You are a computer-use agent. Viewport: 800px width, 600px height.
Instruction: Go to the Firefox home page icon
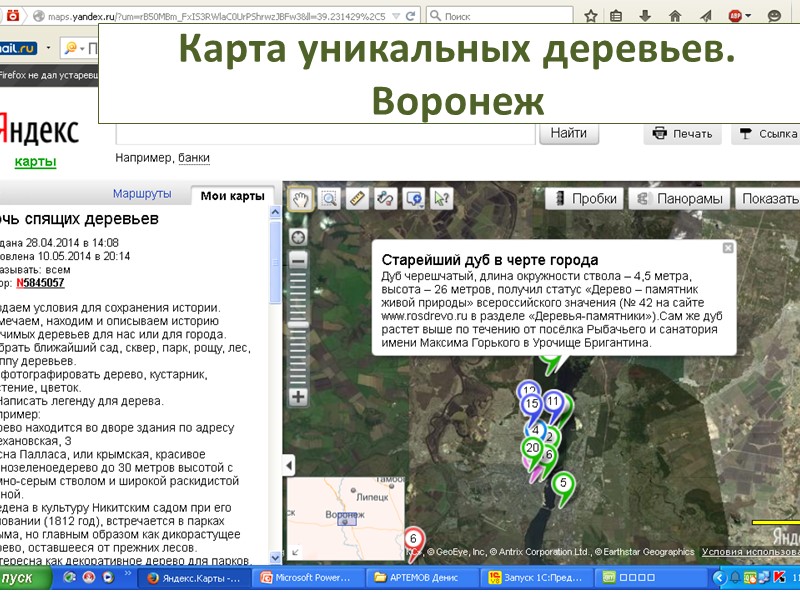(x=675, y=16)
